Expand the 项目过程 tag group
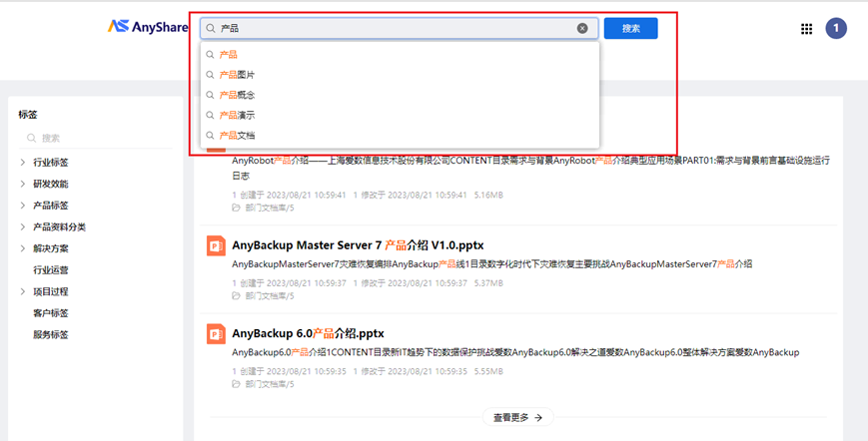This screenshot has height=441, width=868. click(x=23, y=291)
